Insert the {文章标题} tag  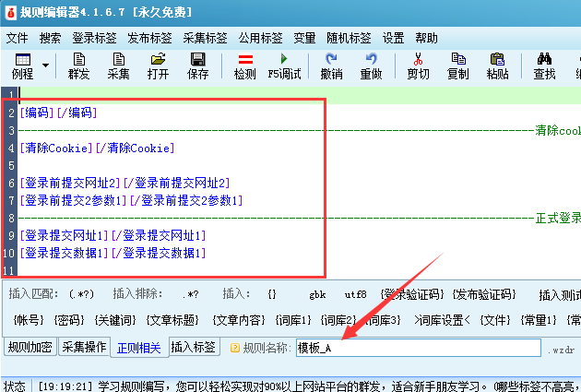[x=174, y=320]
